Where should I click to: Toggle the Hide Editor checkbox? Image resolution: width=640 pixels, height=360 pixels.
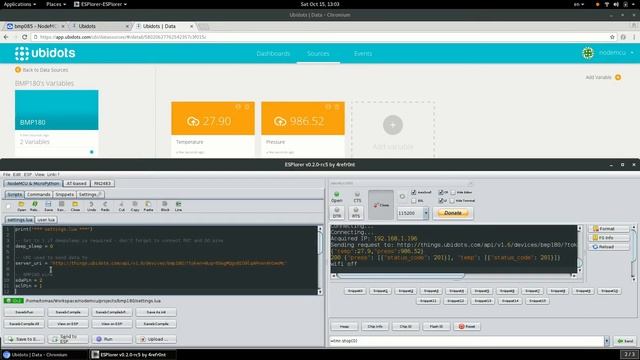453,192
